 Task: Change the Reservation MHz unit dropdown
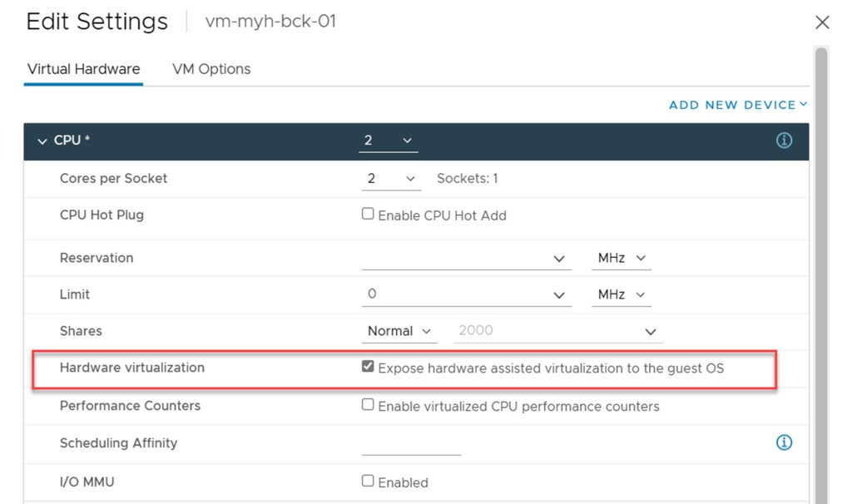coord(621,258)
